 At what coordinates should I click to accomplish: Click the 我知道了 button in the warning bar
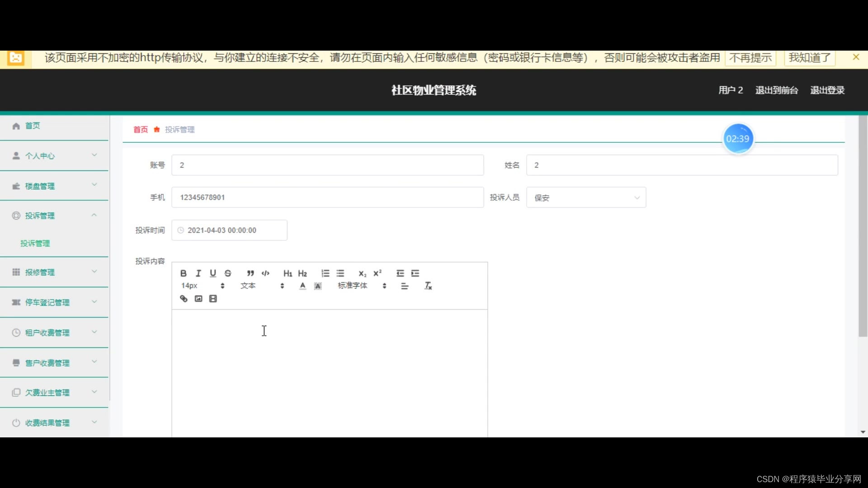point(809,58)
